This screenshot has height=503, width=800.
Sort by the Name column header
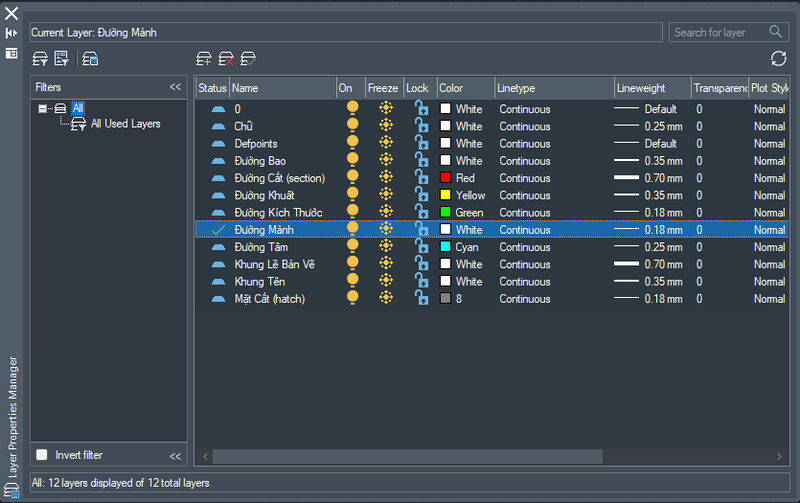(283, 88)
